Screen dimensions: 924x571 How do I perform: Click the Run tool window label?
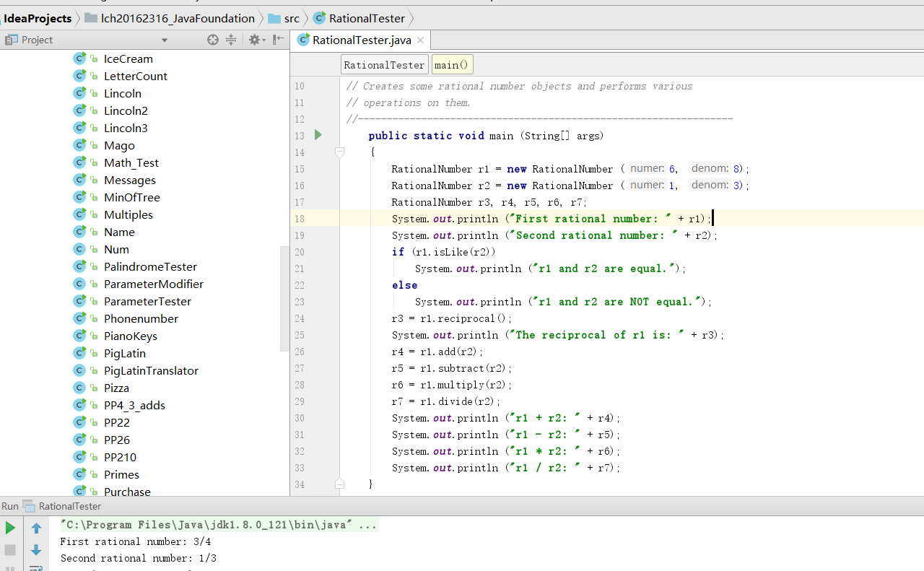click(x=10, y=506)
